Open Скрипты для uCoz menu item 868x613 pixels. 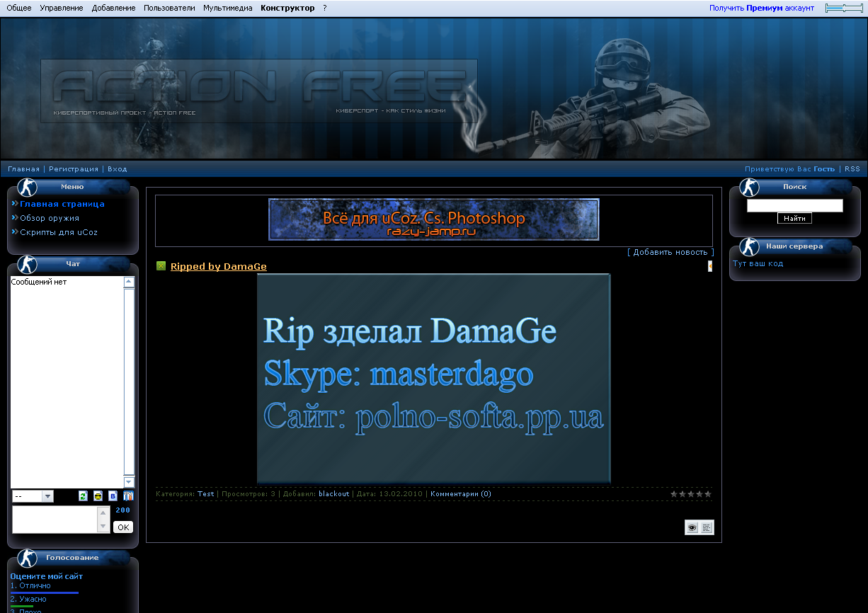pos(59,232)
